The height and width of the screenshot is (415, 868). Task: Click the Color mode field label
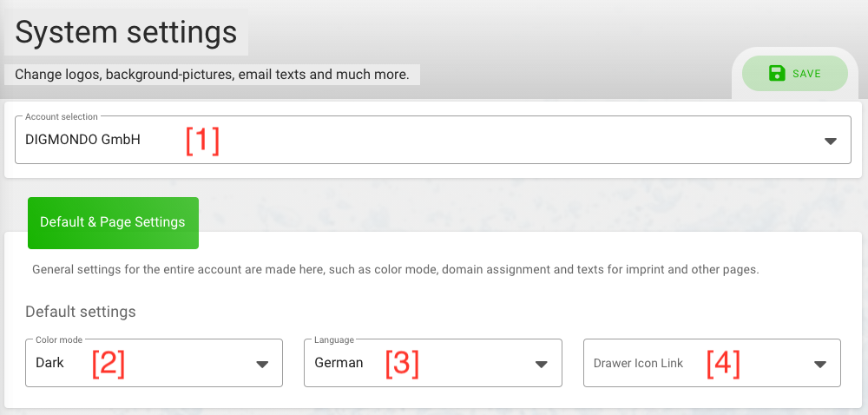pyautogui.click(x=59, y=339)
